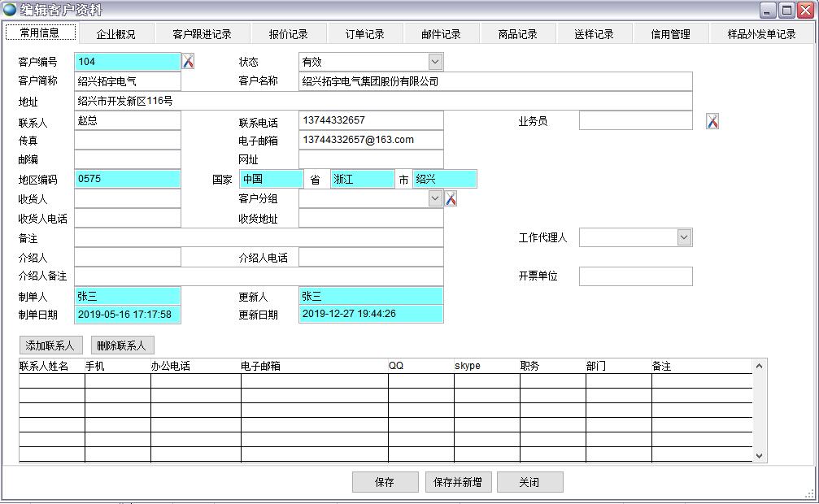Open the 状态 dropdown list
Viewport: 819px width, 504px height.
point(435,62)
